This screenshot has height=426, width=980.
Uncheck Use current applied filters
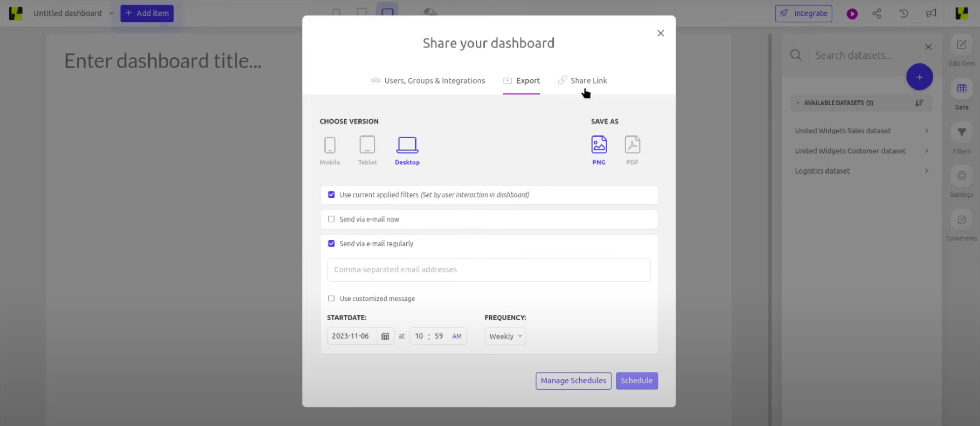(331, 194)
